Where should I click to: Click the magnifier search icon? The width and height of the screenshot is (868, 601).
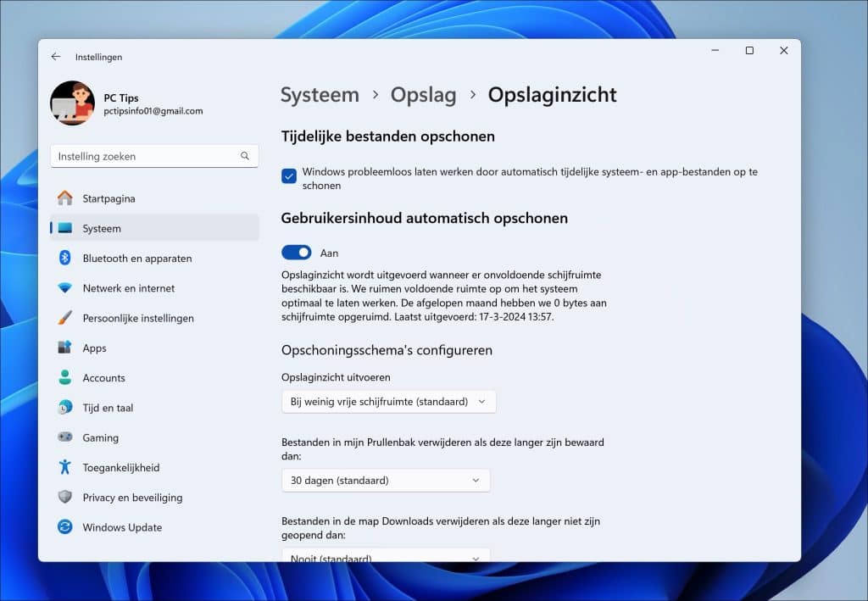tap(245, 156)
